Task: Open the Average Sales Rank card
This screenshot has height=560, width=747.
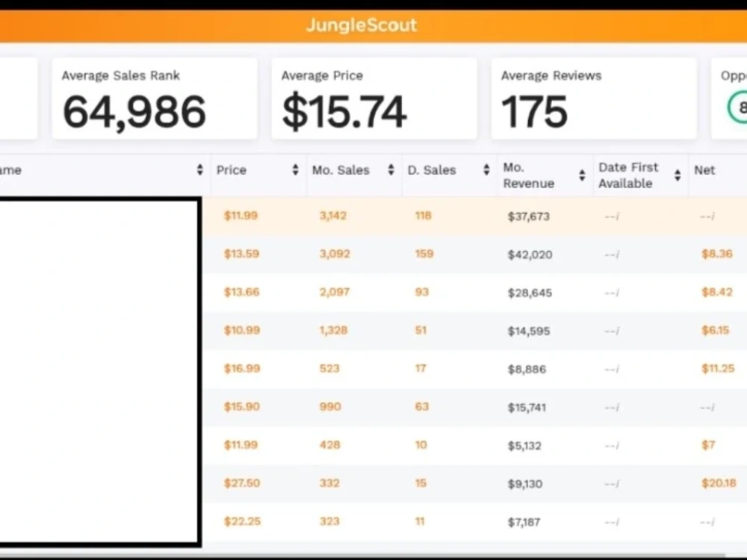Action: click(x=155, y=99)
